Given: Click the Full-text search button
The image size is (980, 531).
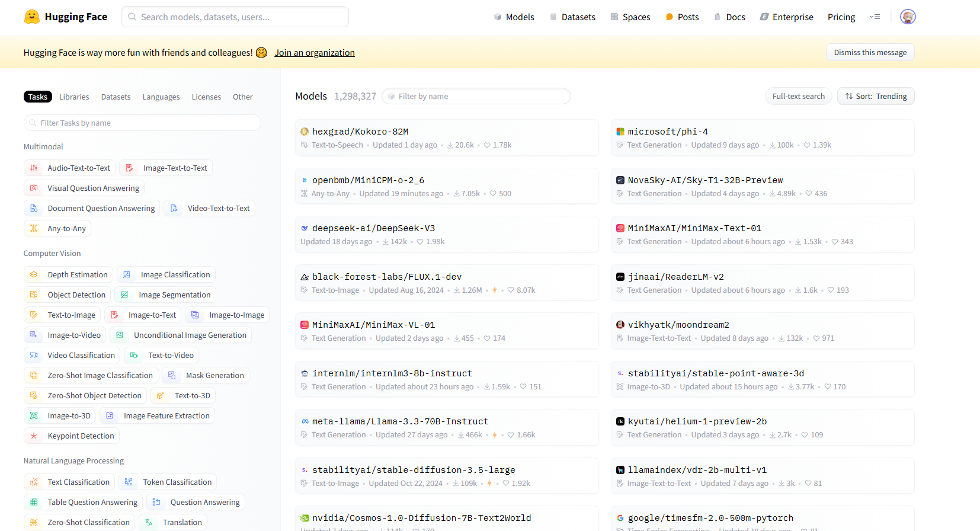Looking at the screenshot, I should tap(799, 97).
